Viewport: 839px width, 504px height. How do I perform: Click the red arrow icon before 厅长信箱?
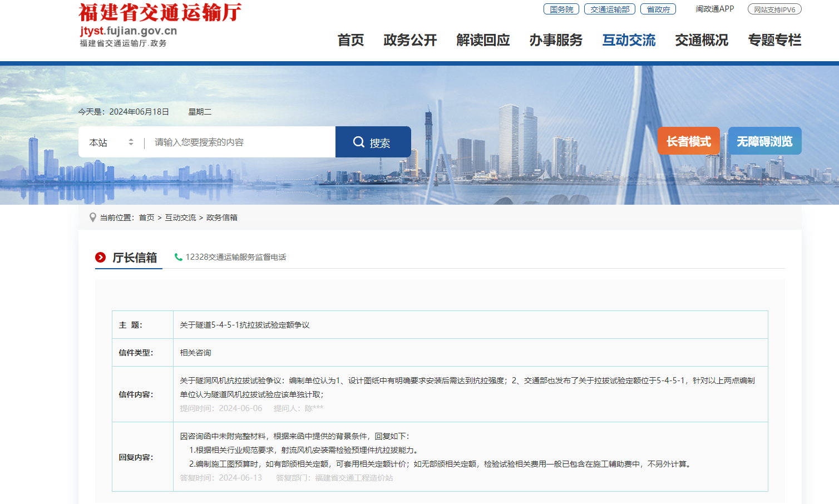(x=100, y=257)
